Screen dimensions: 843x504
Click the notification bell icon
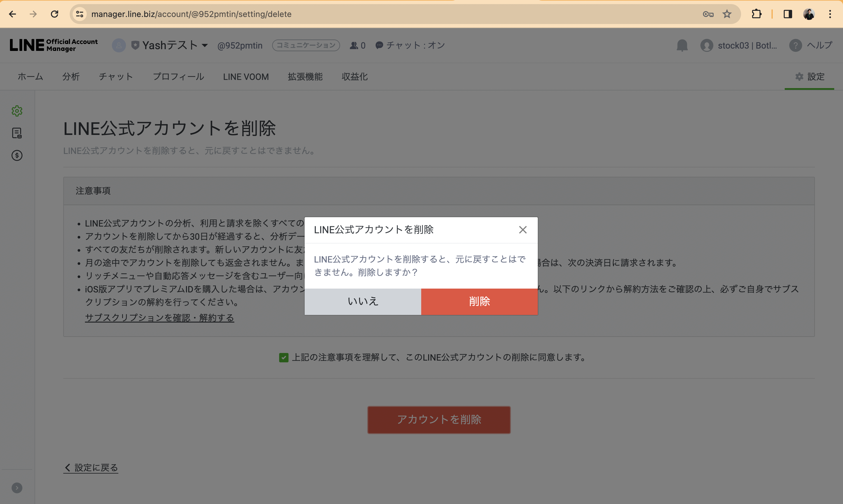tap(682, 45)
